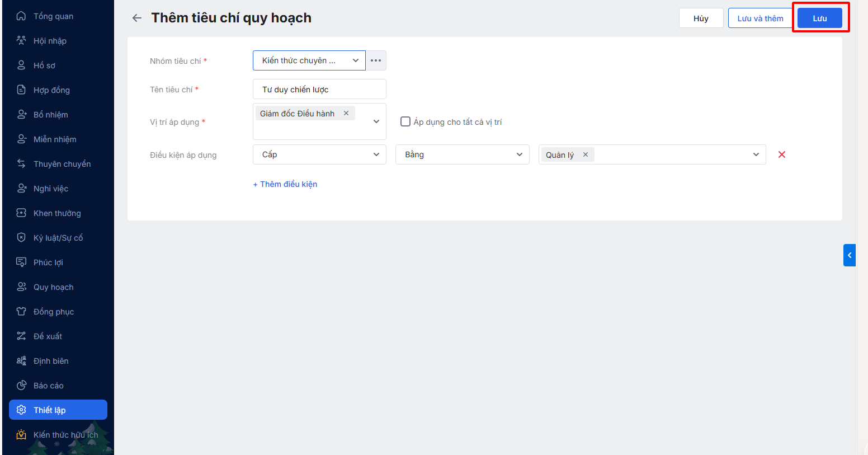Open the Bằng operator dropdown
This screenshot has width=868, height=455.
pyautogui.click(x=462, y=154)
